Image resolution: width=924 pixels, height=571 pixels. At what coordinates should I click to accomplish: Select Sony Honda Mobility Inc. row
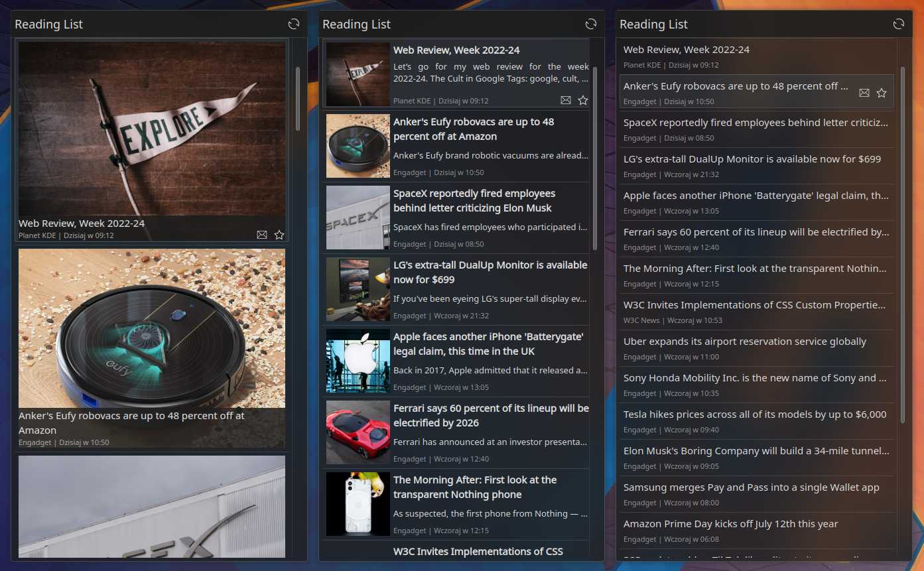(757, 385)
